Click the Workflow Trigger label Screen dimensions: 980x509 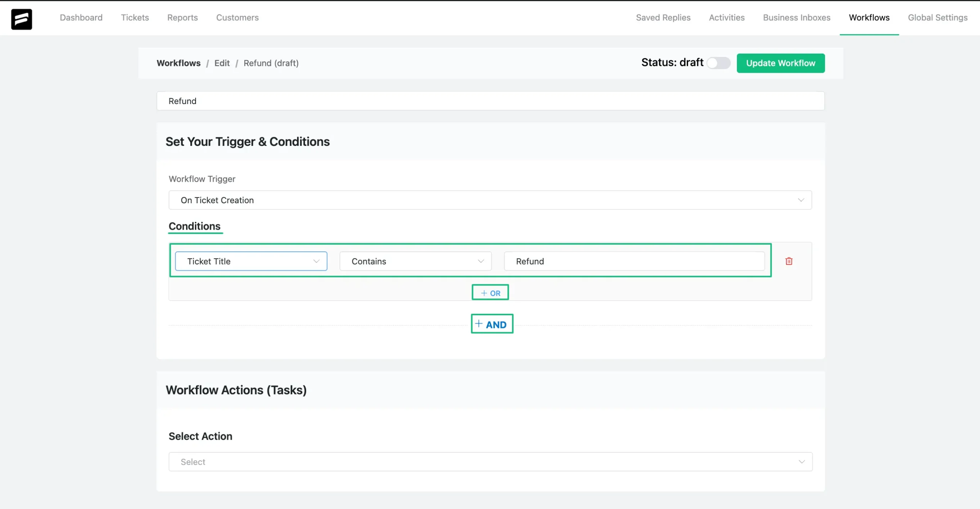coord(202,179)
